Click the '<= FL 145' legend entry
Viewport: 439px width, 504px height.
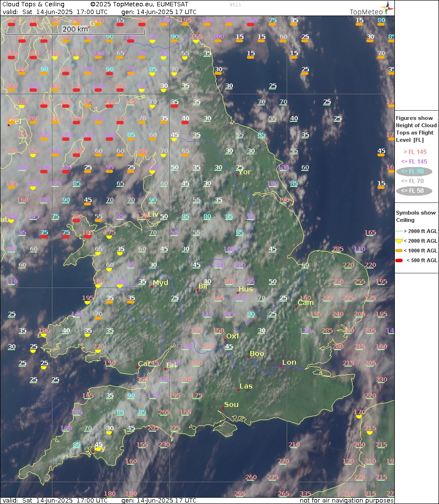(414, 161)
